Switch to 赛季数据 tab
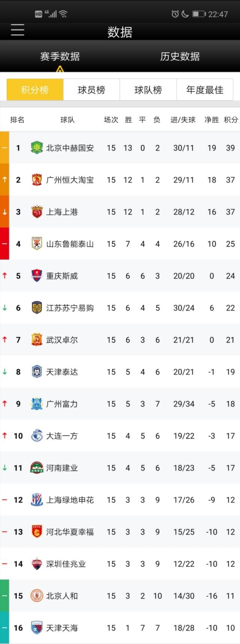This screenshot has height=644, width=240. [60, 56]
